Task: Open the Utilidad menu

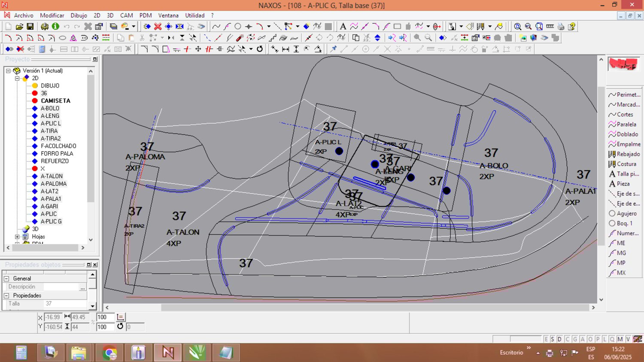Action: click(x=194, y=15)
